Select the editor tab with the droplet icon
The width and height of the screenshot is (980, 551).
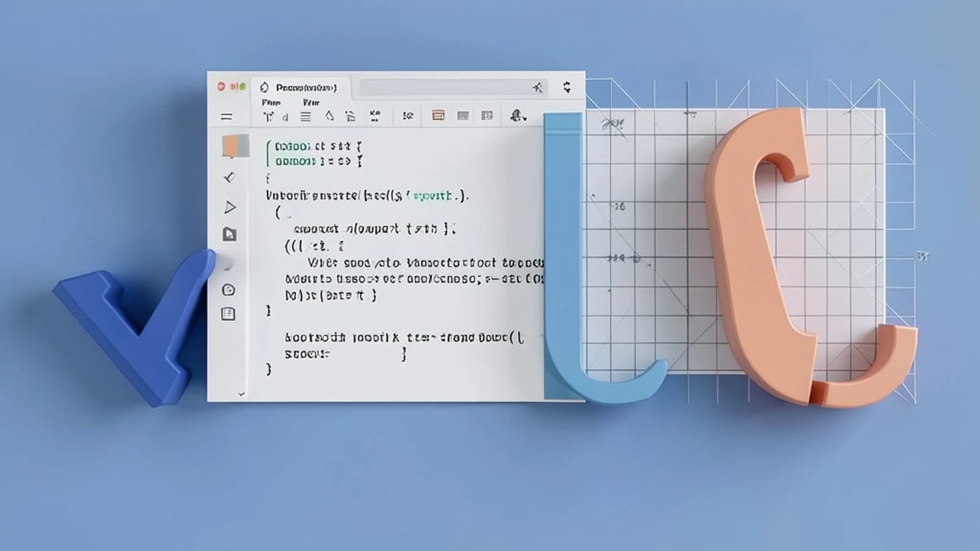click(301, 88)
